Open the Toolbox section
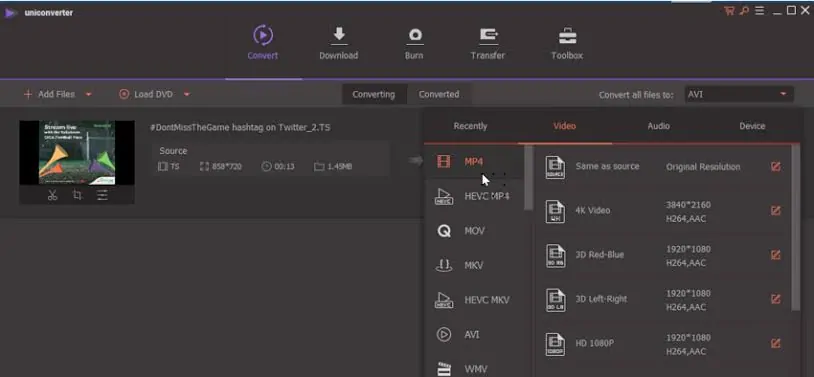 (x=567, y=44)
